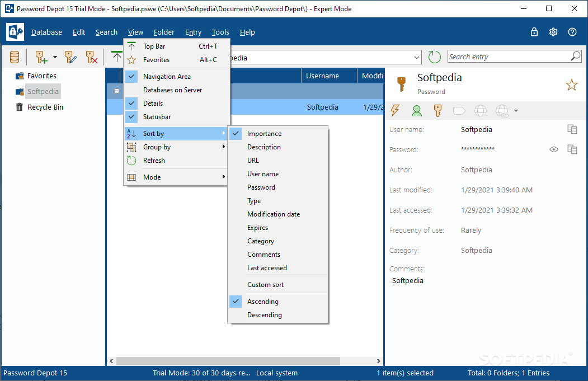
Task: Select Importance sort option
Action: (x=278, y=134)
